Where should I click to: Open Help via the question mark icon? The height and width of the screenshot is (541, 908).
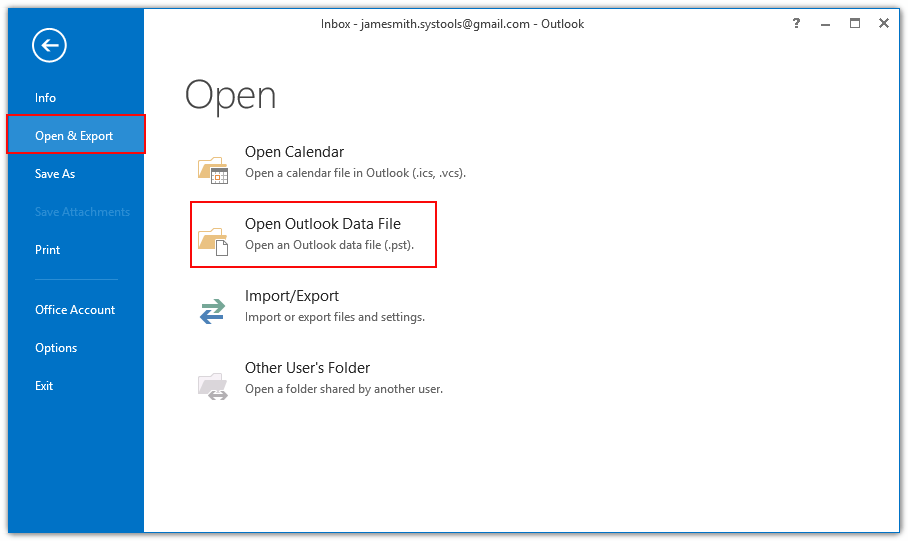click(797, 24)
